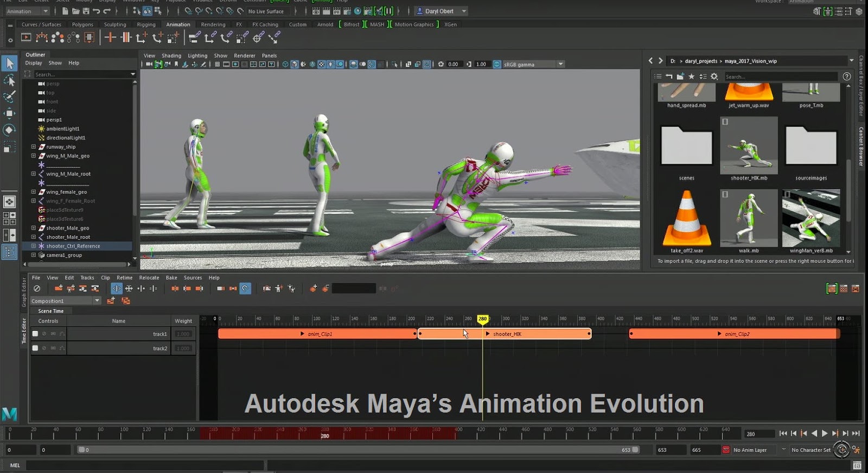The image size is (868, 473).
Task: Click the Content Browser new folder icon
Action: tap(680, 77)
